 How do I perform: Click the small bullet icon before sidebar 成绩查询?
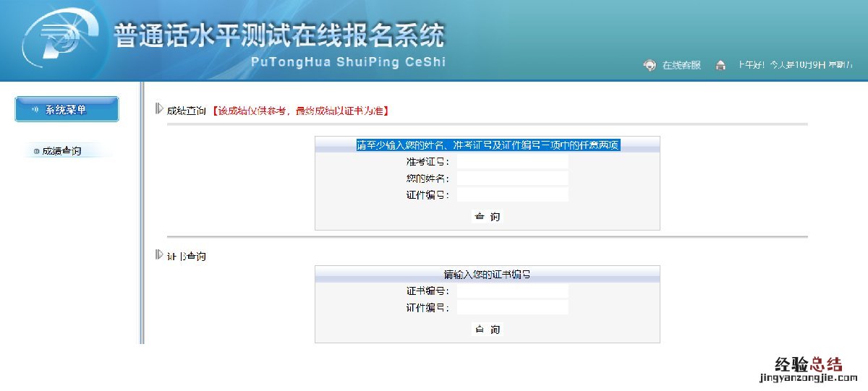coord(36,151)
